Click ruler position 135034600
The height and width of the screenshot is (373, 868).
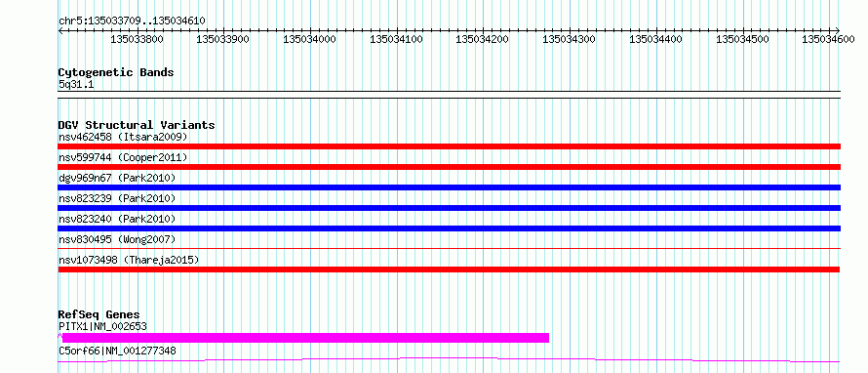pyautogui.click(x=829, y=39)
